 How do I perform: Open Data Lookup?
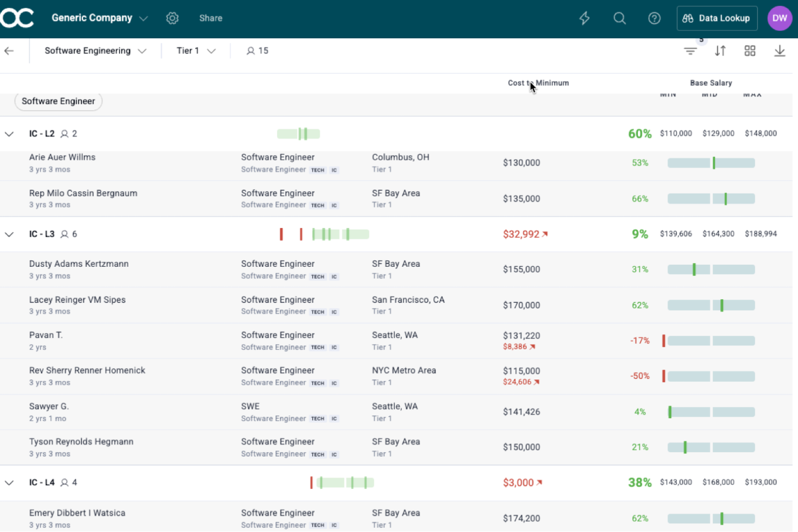pyautogui.click(x=717, y=18)
